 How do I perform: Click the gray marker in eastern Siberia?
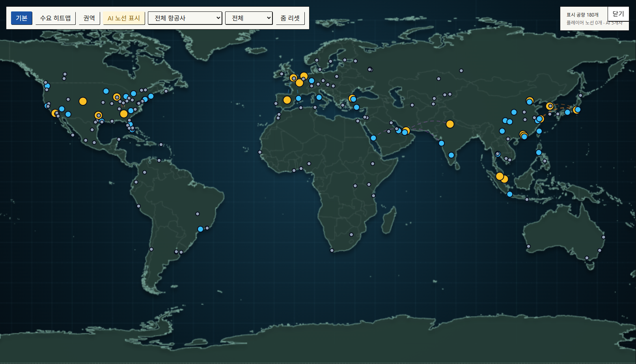(461, 71)
